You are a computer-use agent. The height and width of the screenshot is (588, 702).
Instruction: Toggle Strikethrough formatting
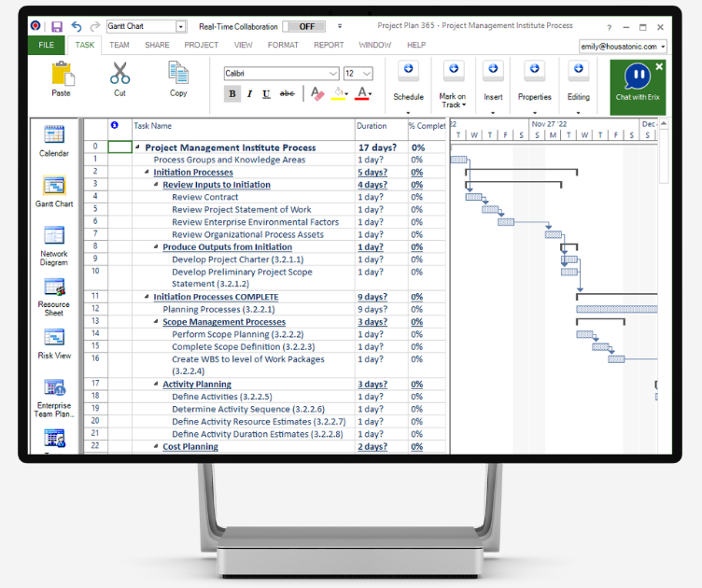pyautogui.click(x=287, y=93)
